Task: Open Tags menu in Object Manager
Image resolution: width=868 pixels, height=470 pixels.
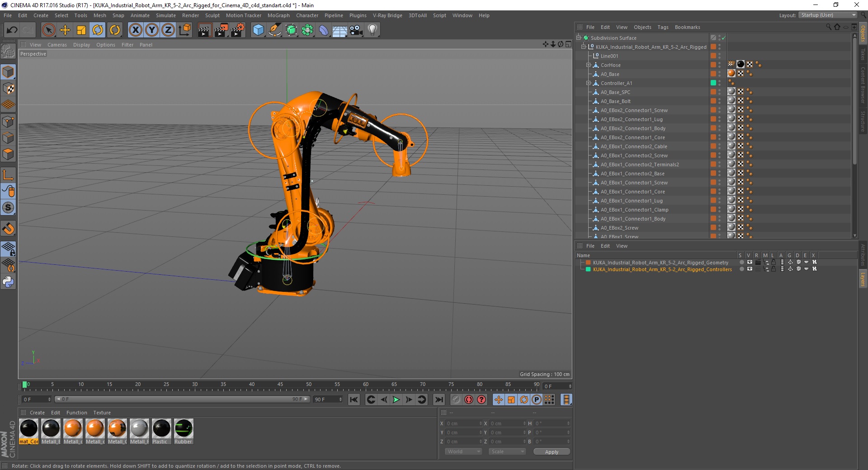Action: (663, 27)
